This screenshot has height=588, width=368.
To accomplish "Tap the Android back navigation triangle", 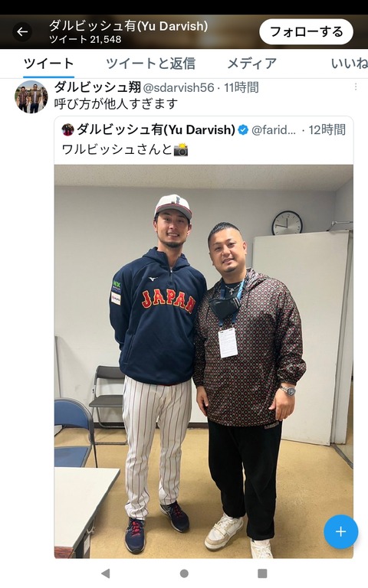I will [x=106, y=573].
